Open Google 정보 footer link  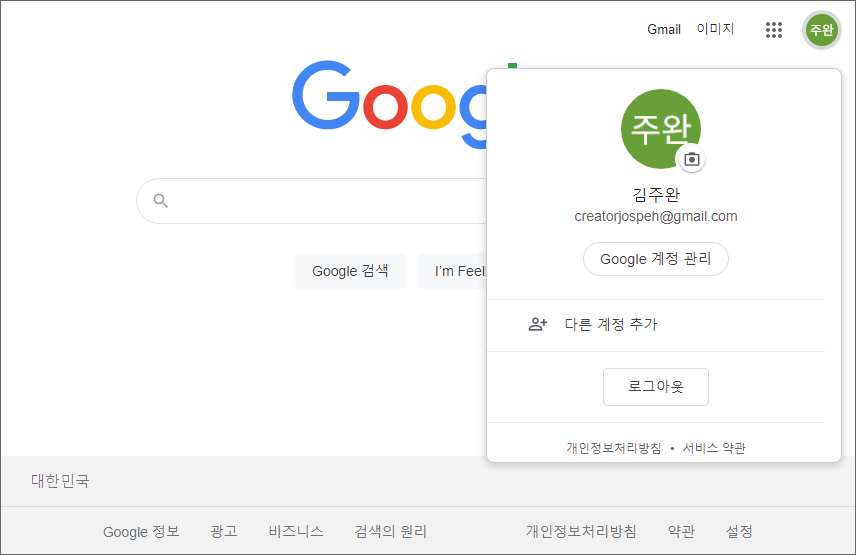pyautogui.click(x=141, y=532)
